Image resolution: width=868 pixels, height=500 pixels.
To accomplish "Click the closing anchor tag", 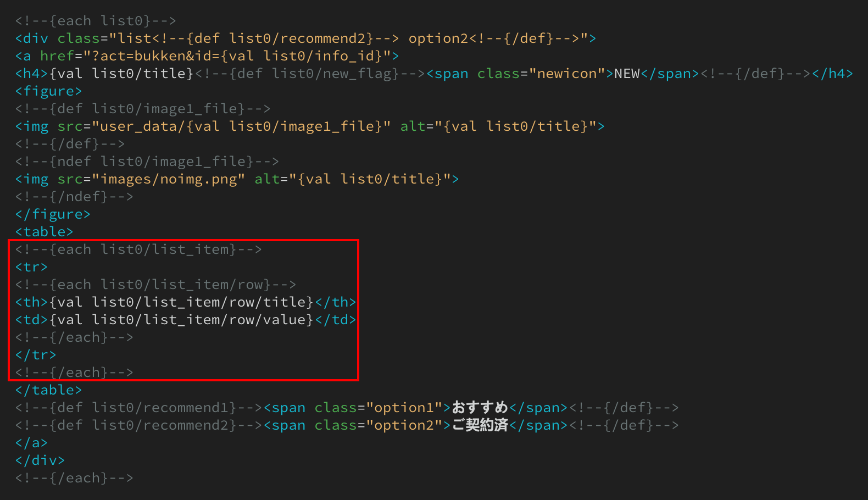I will coord(31,443).
